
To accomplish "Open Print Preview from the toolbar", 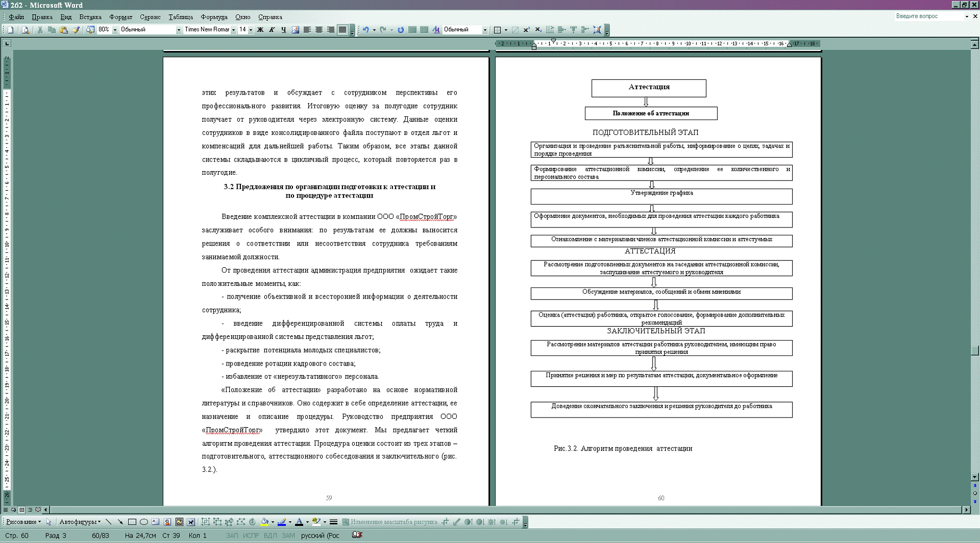I will pos(26,30).
